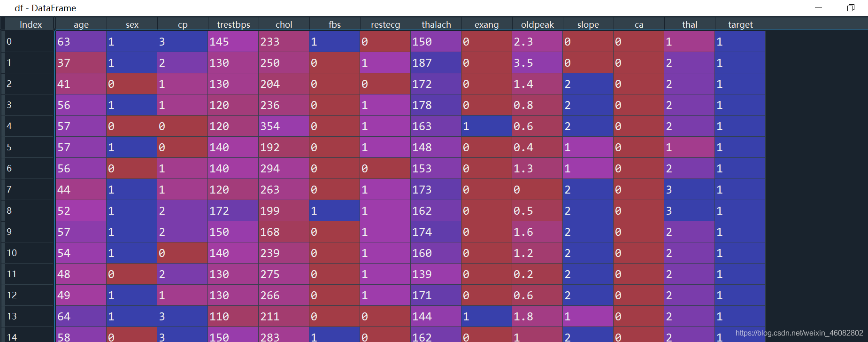Select the thalach column header
This screenshot has width=868, height=342.
click(436, 24)
